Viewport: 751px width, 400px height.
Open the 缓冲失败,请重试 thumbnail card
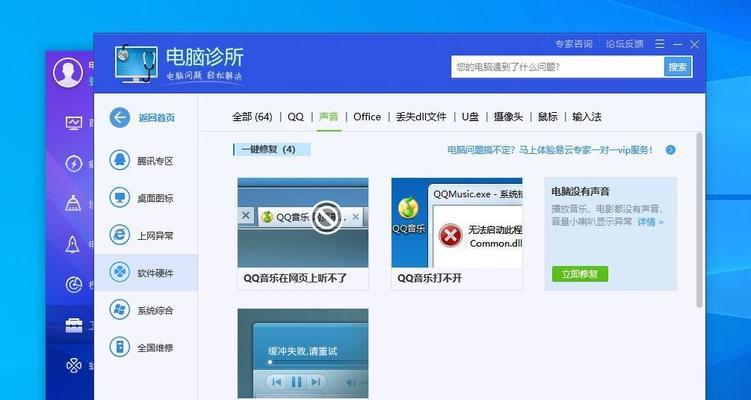click(x=303, y=354)
